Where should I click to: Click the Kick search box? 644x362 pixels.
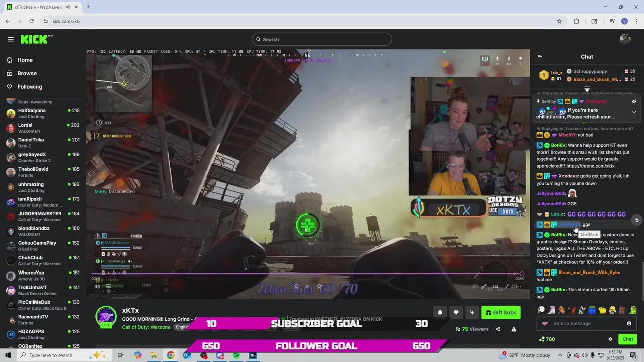[x=322, y=39]
